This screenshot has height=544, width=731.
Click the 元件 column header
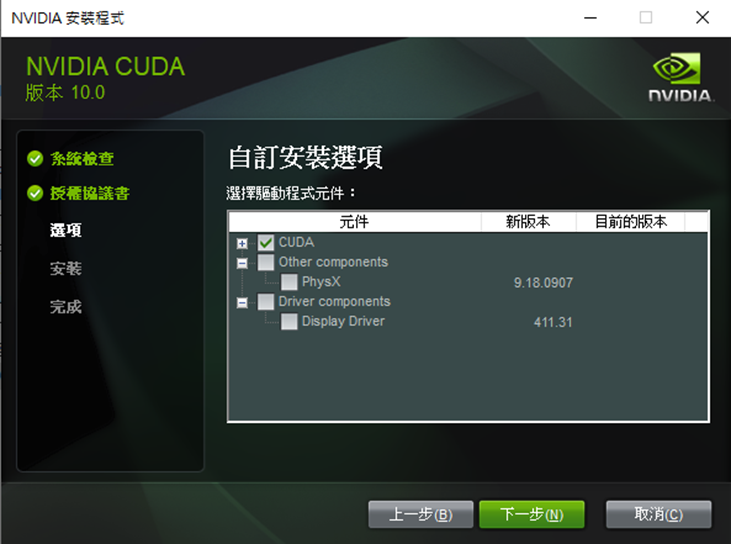tap(355, 221)
